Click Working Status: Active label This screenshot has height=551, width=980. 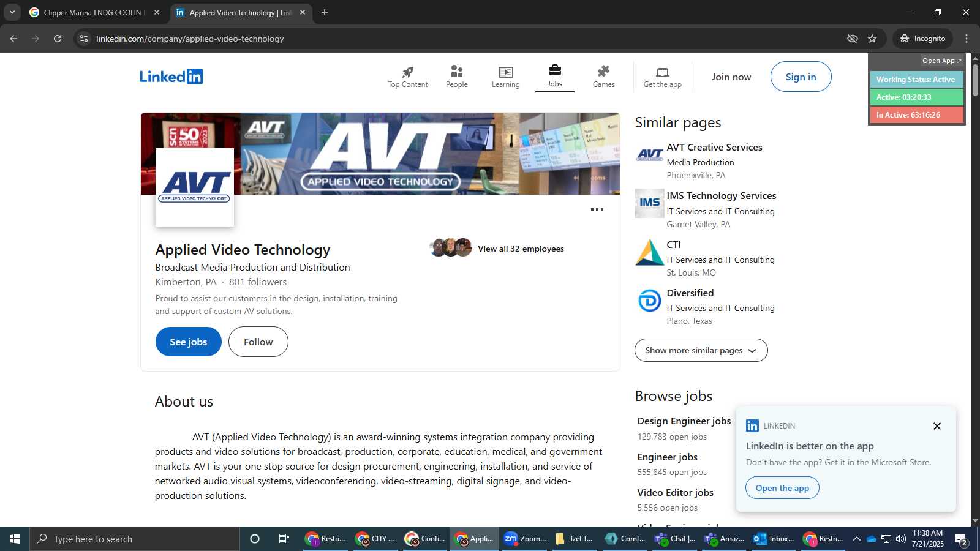point(916,80)
